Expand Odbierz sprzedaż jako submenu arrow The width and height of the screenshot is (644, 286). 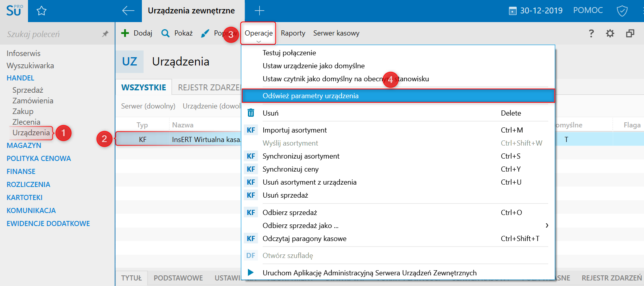pyautogui.click(x=547, y=226)
